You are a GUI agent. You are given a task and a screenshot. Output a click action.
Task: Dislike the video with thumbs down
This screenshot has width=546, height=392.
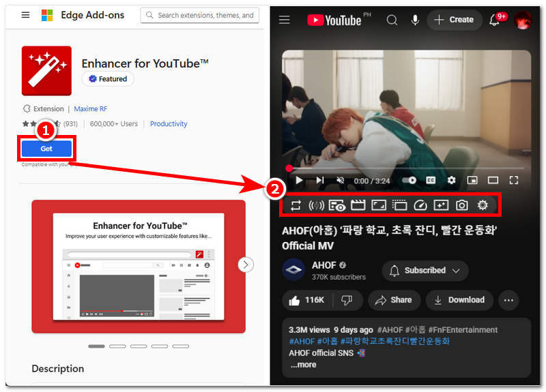coord(347,300)
